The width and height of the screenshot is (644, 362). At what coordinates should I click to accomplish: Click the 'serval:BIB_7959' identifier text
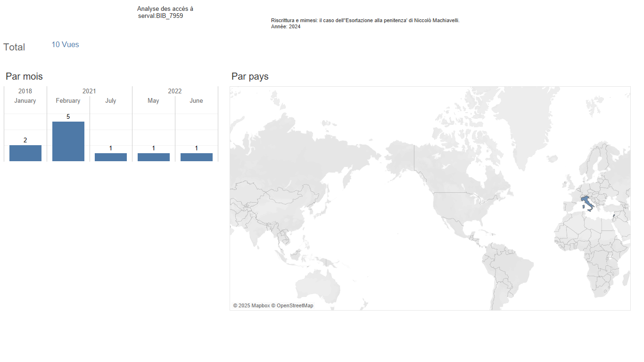click(x=161, y=16)
